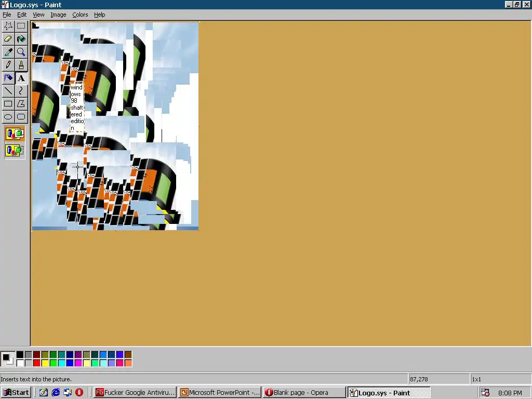Click the foreground/background color indicator box
The height and width of the screenshot is (399, 532).
tap(7, 358)
